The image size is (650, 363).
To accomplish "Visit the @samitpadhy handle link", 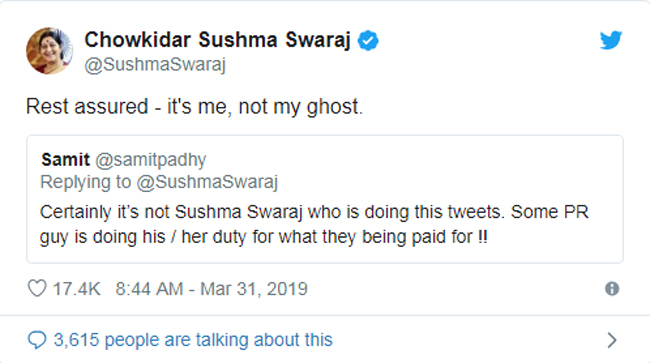I will [151, 160].
